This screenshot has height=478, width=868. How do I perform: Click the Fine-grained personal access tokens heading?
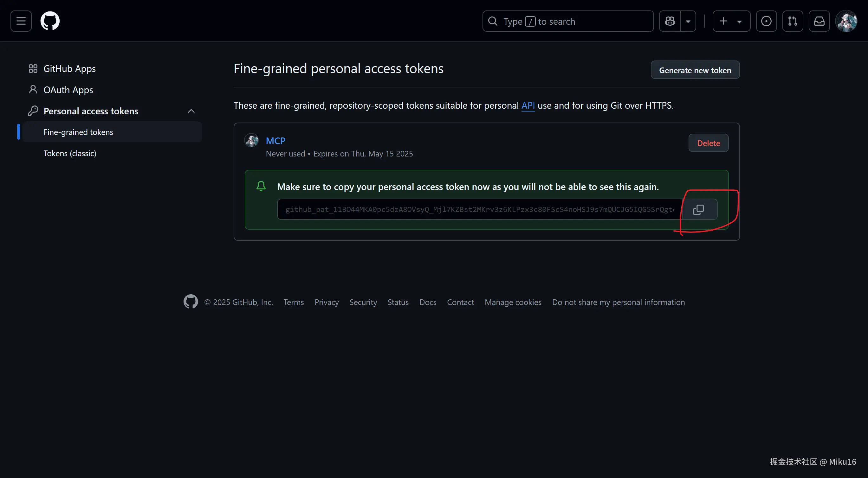pyautogui.click(x=338, y=69)
